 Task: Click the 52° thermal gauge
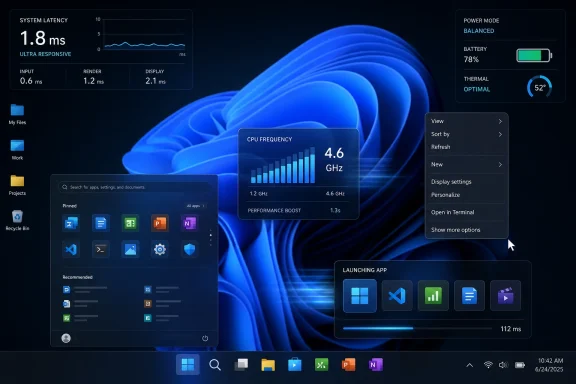click(539, 87)
